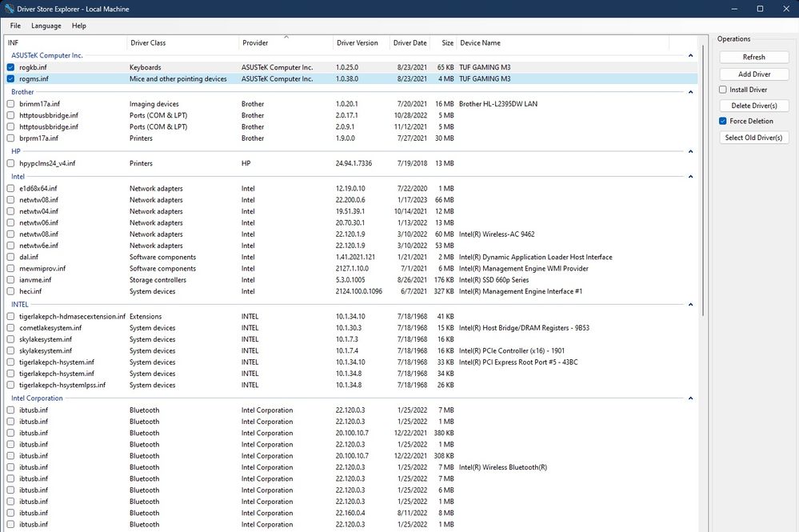Click driver date 8/11/2022

pyautogui.click(x=412, y=513)
